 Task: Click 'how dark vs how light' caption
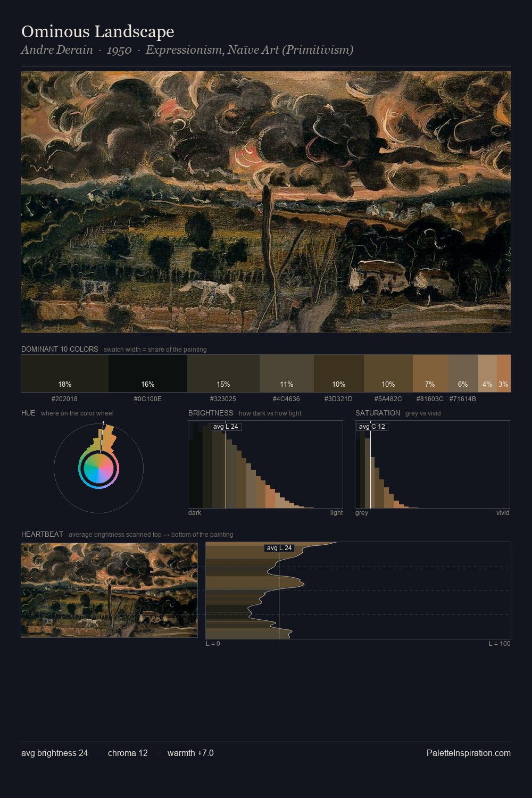[270, 413]
